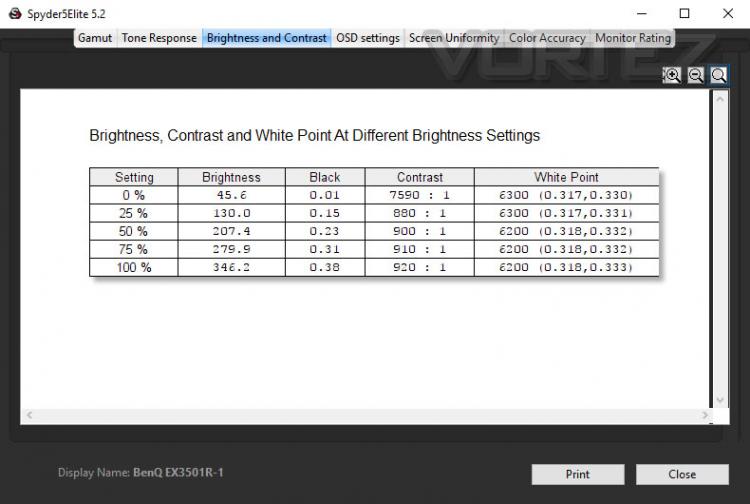This screenshot has width=750, height=504.
Task: Click the zoom out magnifier icon
Action: coord(695,75)
